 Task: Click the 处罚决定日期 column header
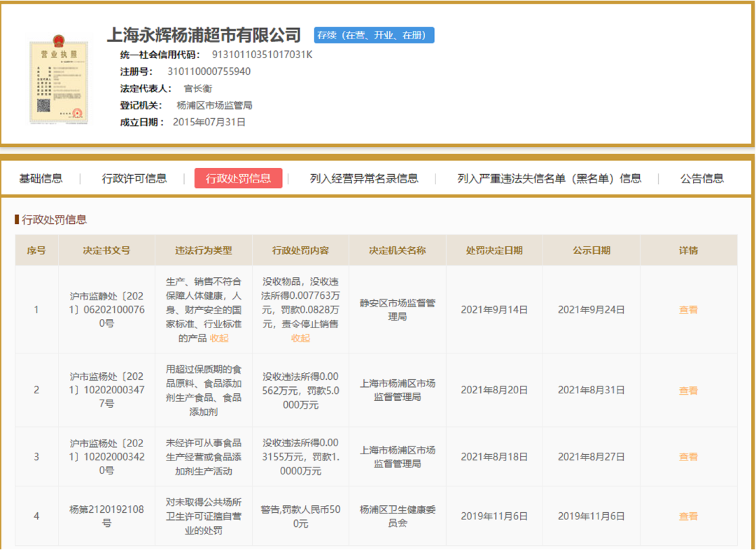click(x=494, y=251)
